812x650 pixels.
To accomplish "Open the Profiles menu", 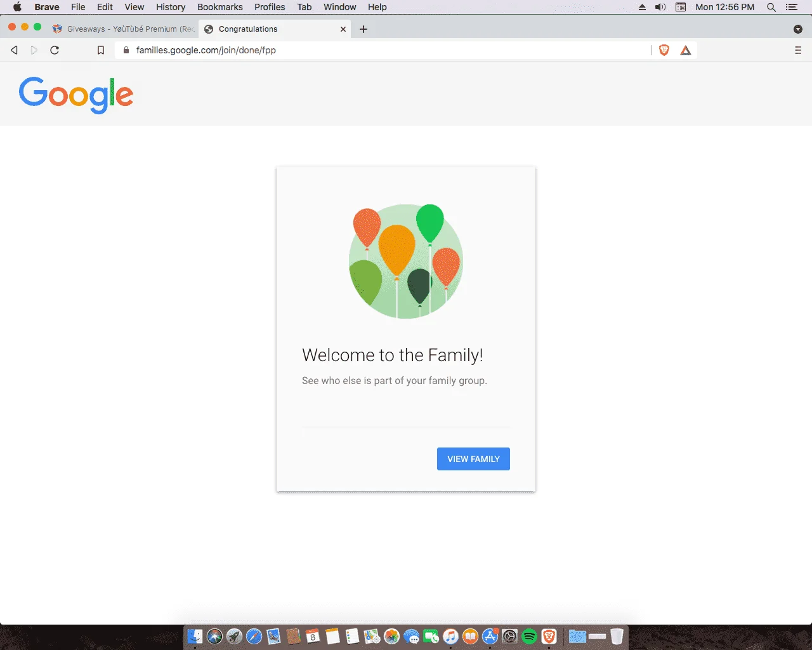I will 270,7.
